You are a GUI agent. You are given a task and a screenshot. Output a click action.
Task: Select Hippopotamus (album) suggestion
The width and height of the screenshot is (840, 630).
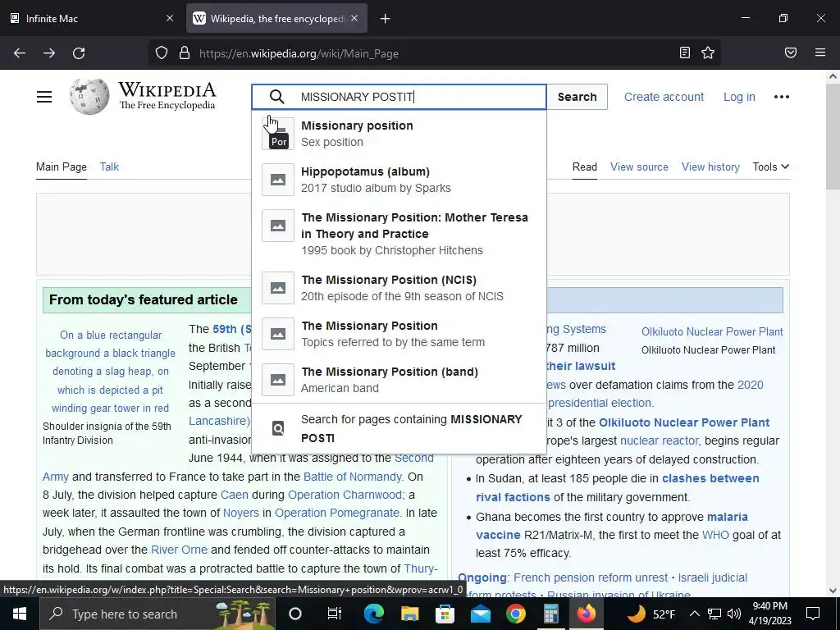pyautogui.click(x=399, y=180)
